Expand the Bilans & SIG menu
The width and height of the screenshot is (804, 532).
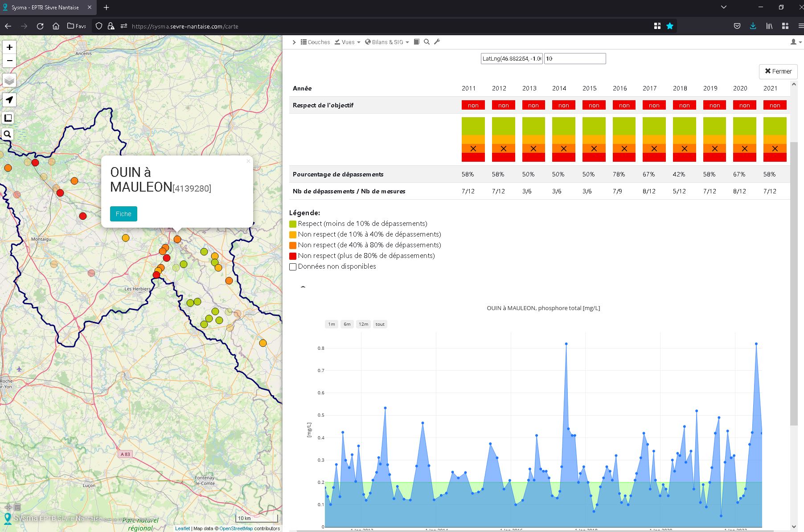(387, 42)
